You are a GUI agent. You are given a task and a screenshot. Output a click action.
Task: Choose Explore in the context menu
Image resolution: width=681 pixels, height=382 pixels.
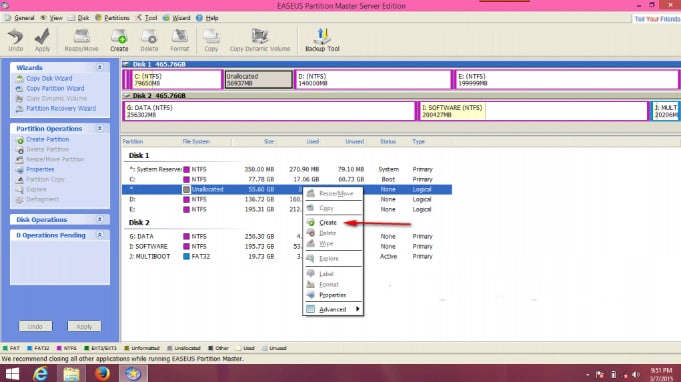tap(333, 259)
